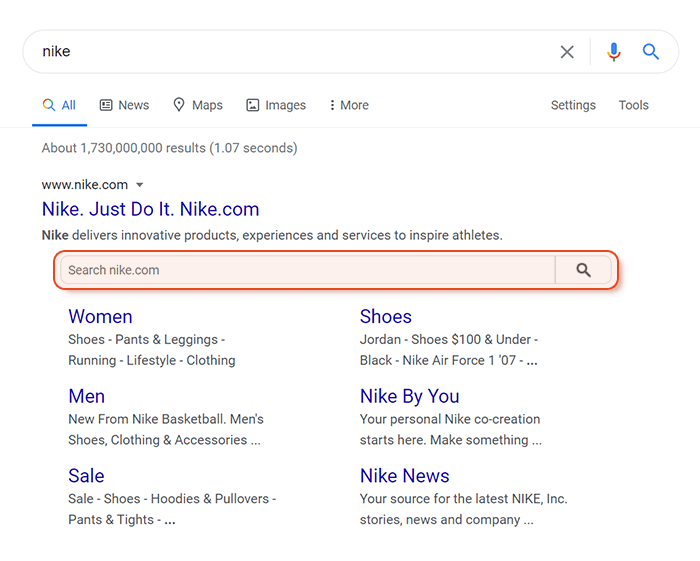Click the blue magnifier search icon
Image resolution: width=700 pixels, height=561 pixels.
pos(651,52)
